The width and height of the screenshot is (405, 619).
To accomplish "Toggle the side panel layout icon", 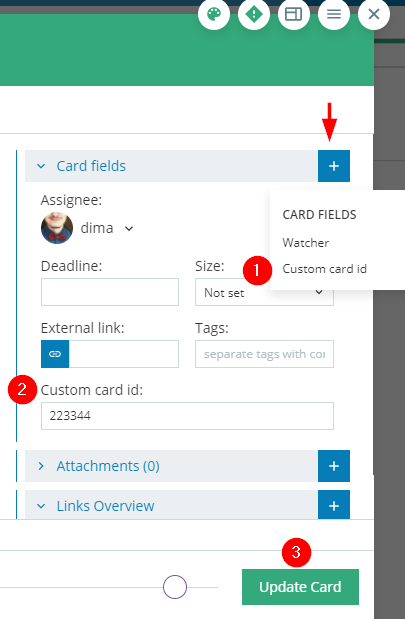I will click(294, 15).
